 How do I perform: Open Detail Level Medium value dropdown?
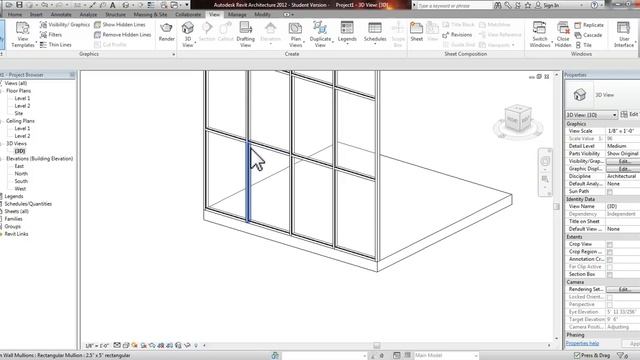coord(623,146)
